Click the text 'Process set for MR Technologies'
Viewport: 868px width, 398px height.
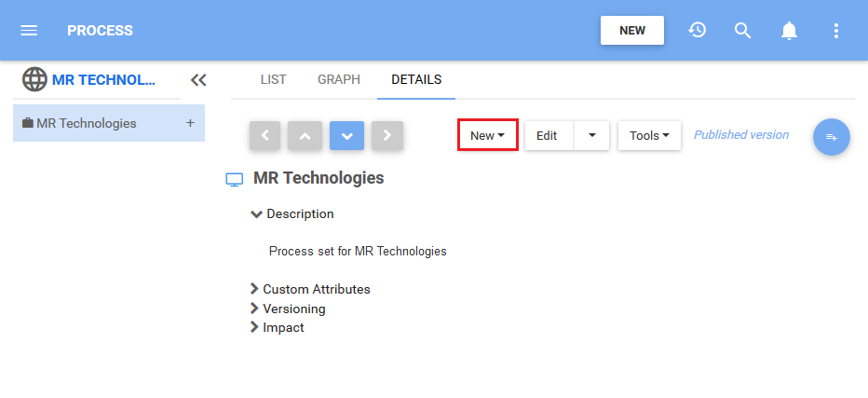pos(358,251)
